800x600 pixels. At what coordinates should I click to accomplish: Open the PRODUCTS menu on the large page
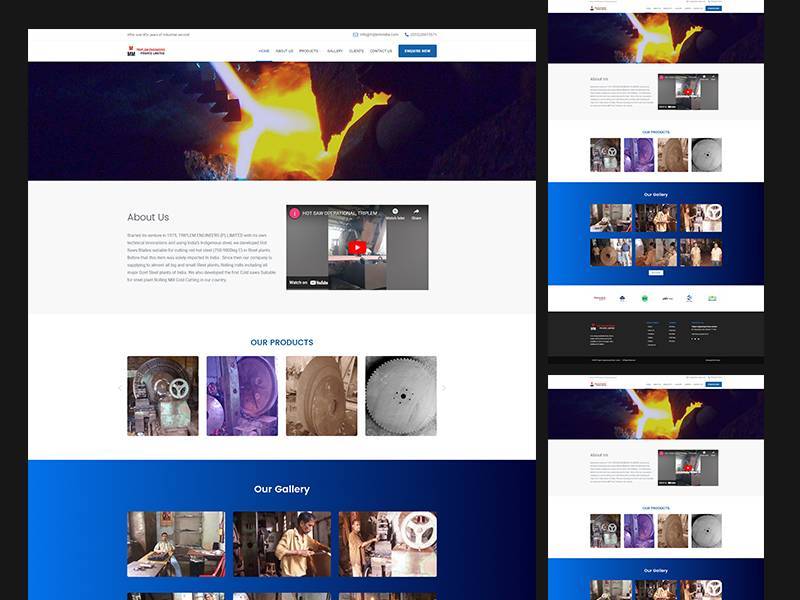309,51
